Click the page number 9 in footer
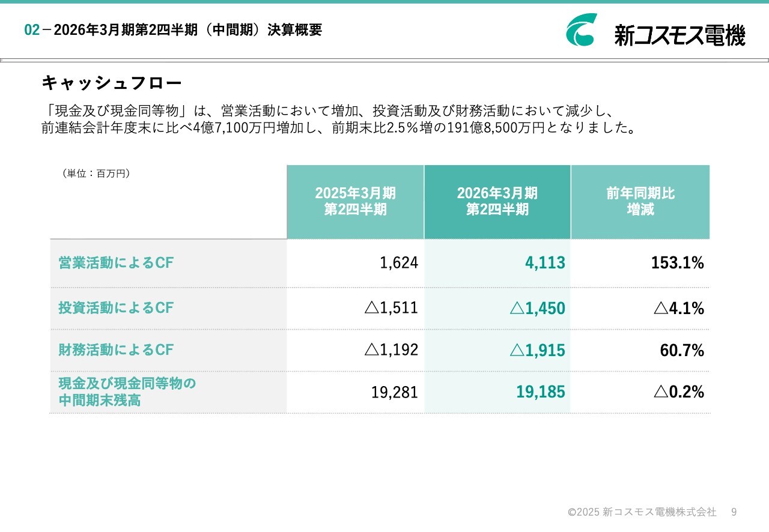Viewport: 769px width, 532px height. point(734,512)
